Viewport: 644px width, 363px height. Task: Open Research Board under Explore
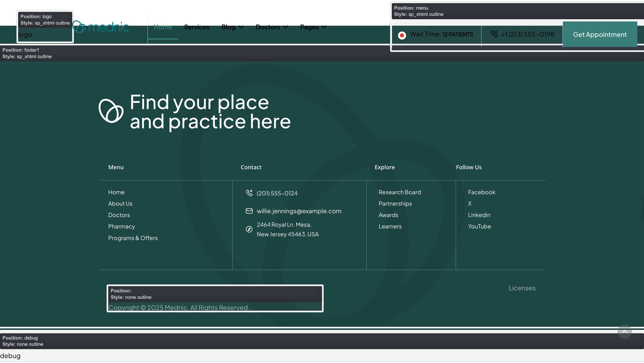(400, 192)
